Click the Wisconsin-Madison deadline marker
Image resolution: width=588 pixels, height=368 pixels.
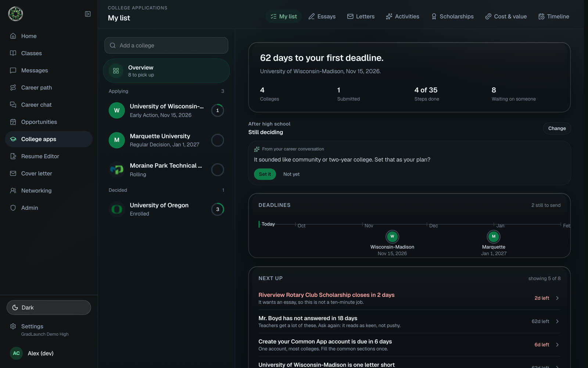(x=392, y=236)
